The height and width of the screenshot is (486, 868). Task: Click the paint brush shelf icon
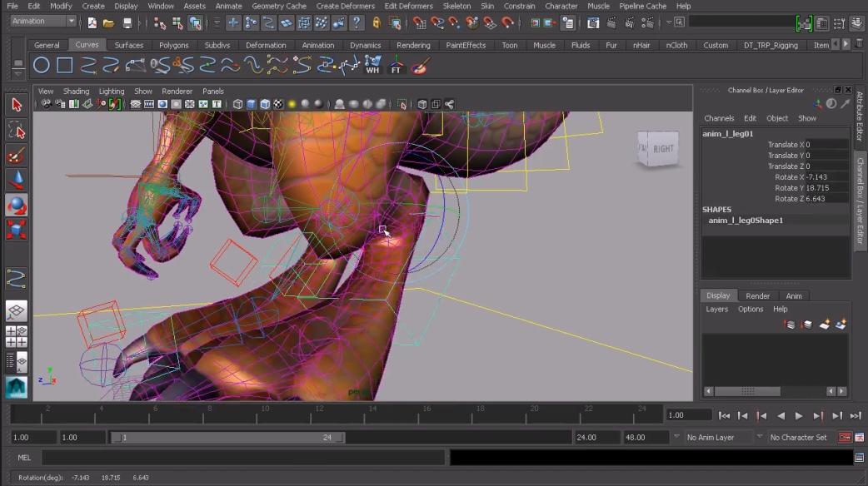pyautogui.click(x=420, y=66)
